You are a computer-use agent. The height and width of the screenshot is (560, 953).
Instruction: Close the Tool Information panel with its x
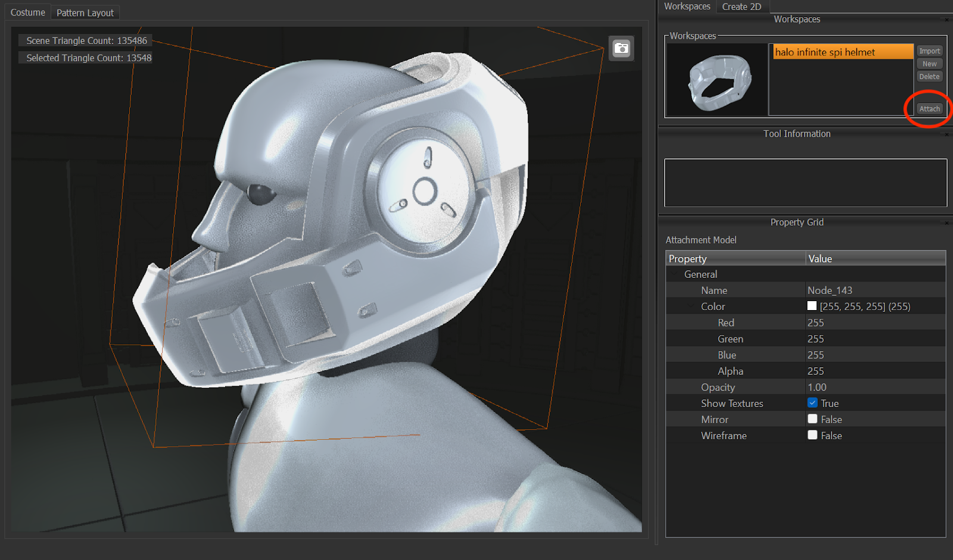click(x=946, y=134)
